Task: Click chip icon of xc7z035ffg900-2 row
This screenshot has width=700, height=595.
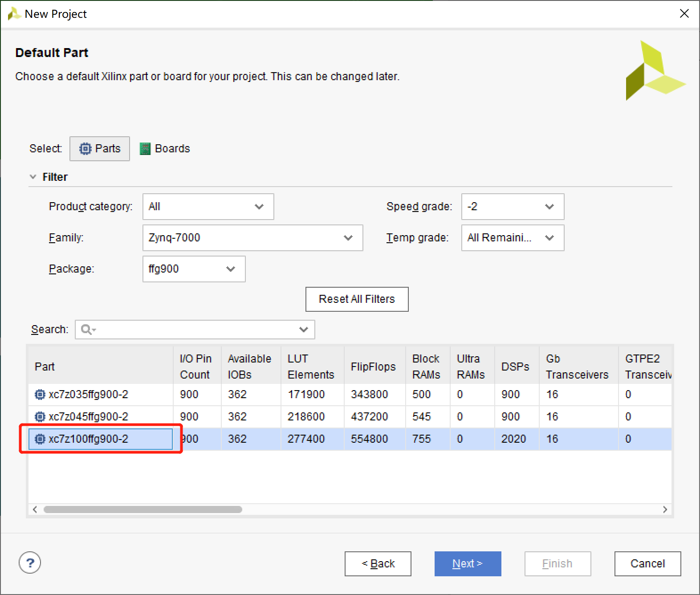Action: [40, 395]
